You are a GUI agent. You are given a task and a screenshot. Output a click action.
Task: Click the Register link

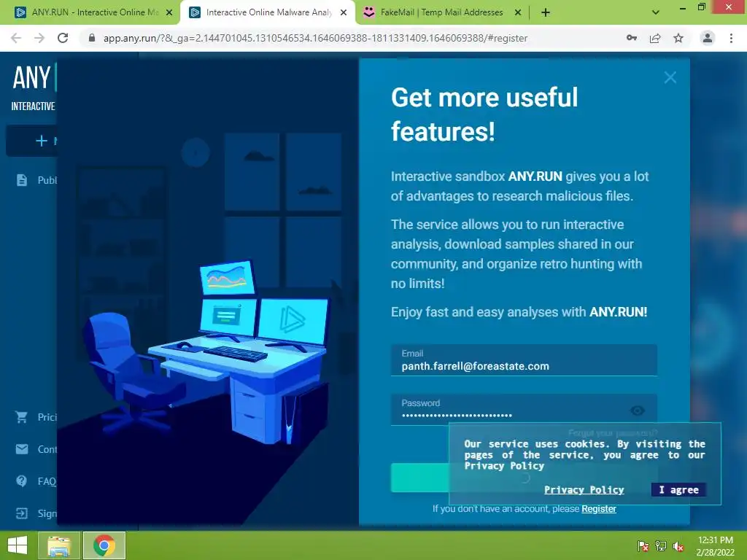click(x=598, y=508)
